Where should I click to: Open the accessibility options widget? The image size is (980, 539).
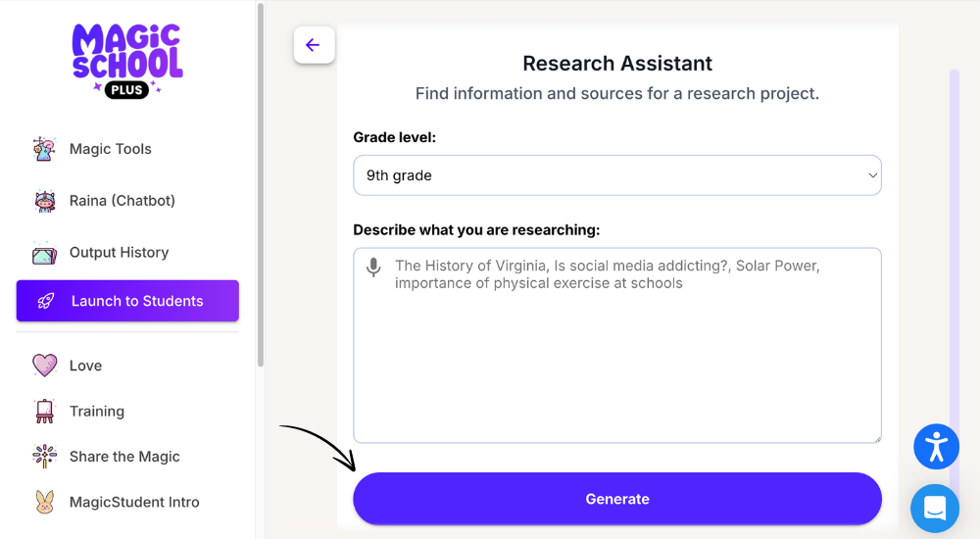tap(936, 447)
